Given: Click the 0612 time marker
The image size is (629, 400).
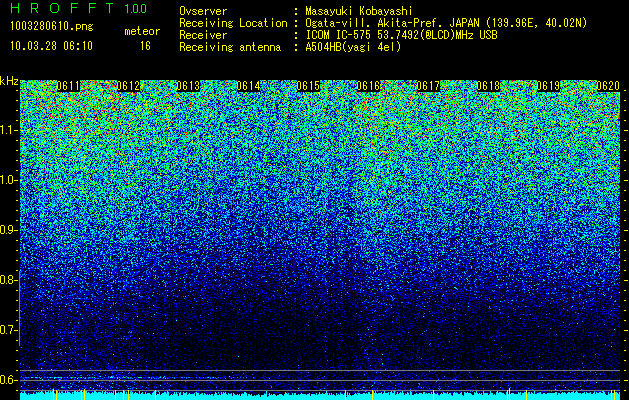Looking at the screenshot, I should point(128,86).
